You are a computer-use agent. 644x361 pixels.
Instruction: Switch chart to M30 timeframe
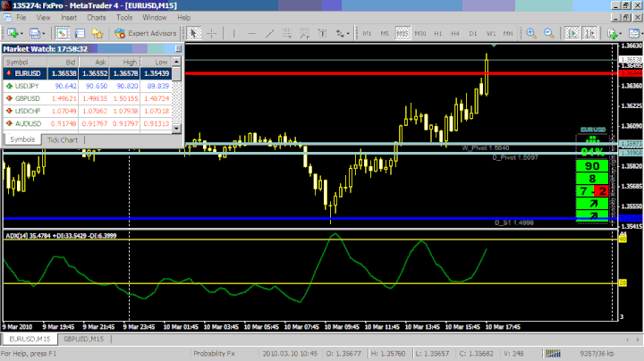[420, 33]
